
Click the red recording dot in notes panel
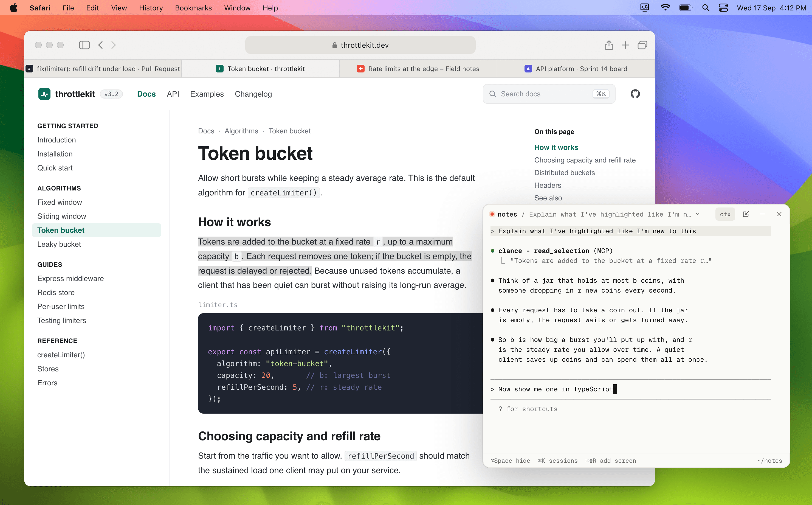tap(492, 214)
